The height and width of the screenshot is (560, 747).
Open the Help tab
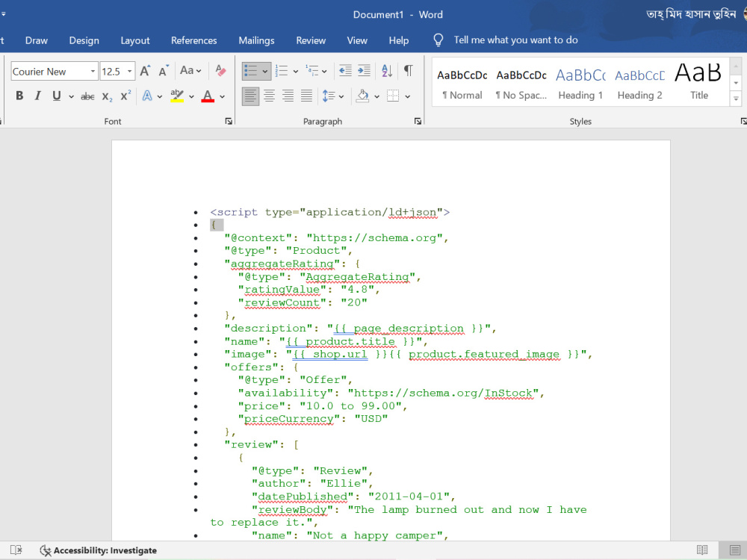point(399,40)
